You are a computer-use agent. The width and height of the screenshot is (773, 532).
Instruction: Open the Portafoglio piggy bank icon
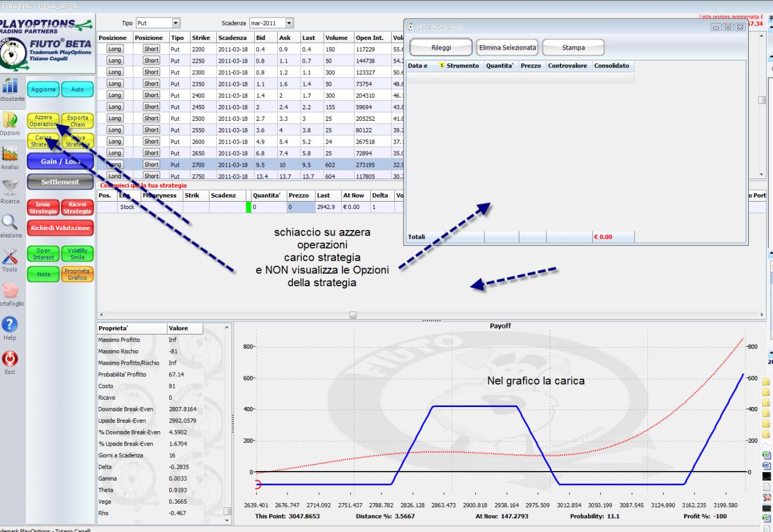click(10, 290)
